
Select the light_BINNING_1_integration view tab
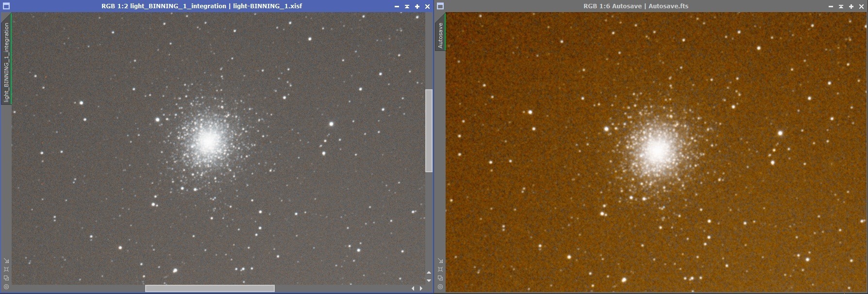(x=6, y=62)
